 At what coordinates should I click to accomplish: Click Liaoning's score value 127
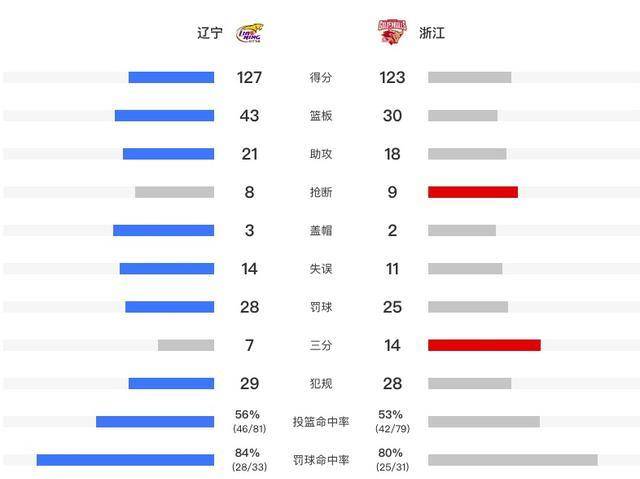pos(249,78)
